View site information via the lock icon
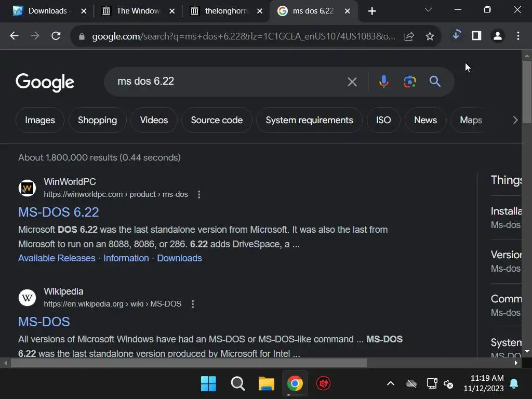 (82, 36)
